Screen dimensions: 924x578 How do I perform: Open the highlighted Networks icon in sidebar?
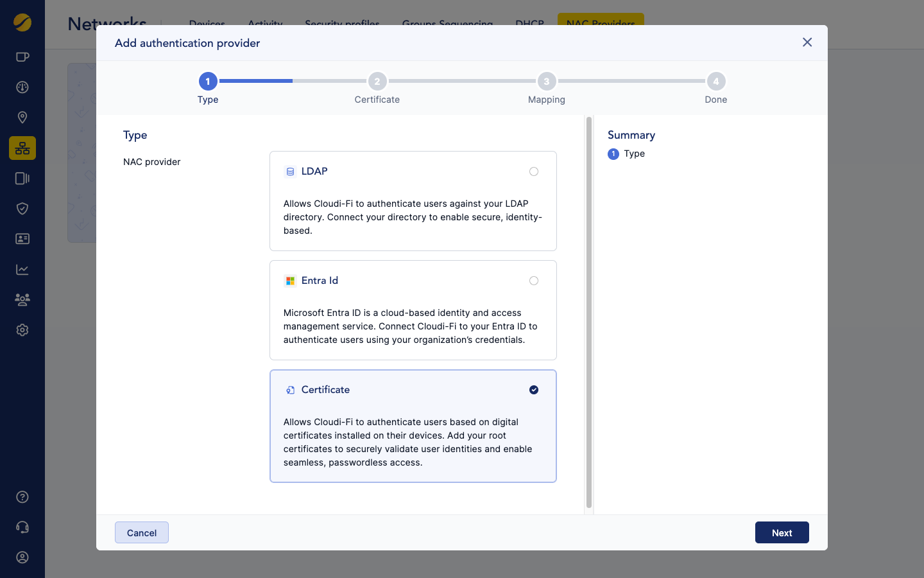tap(22, 148)
